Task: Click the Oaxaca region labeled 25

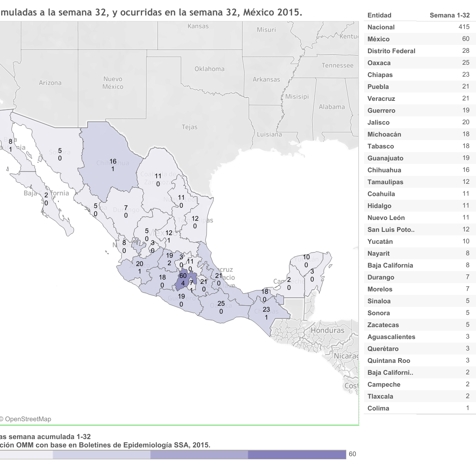Action: pyautogui.click(x=221, y=307)
